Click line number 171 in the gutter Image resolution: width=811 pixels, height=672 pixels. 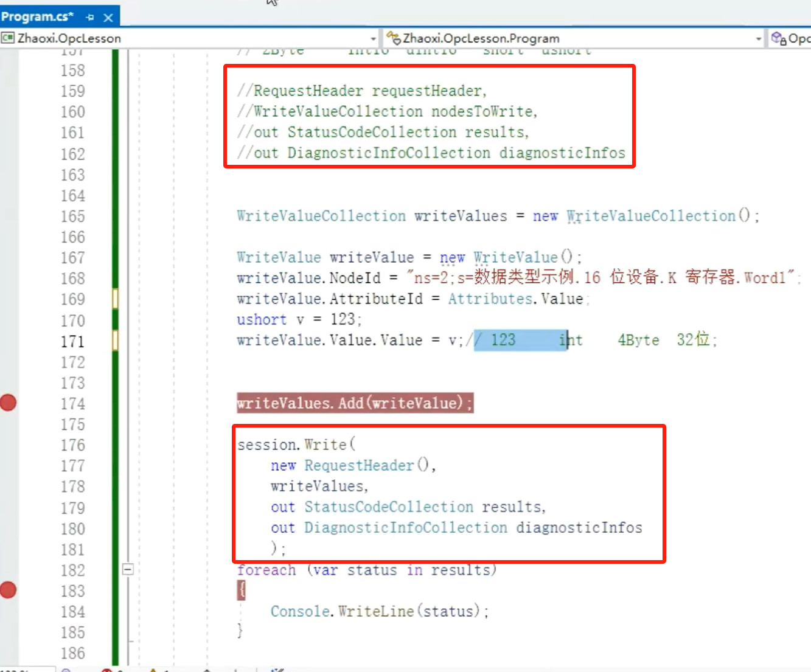pos(72,342)
